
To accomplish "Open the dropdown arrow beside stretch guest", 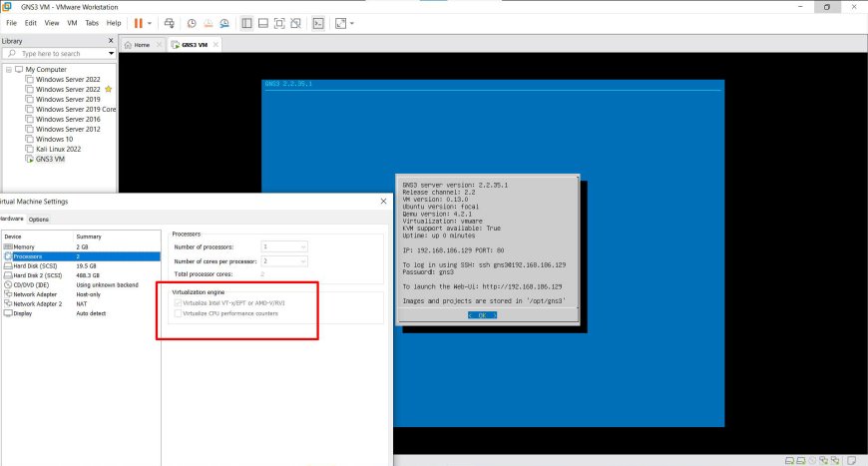I will (x=352, y=23).
